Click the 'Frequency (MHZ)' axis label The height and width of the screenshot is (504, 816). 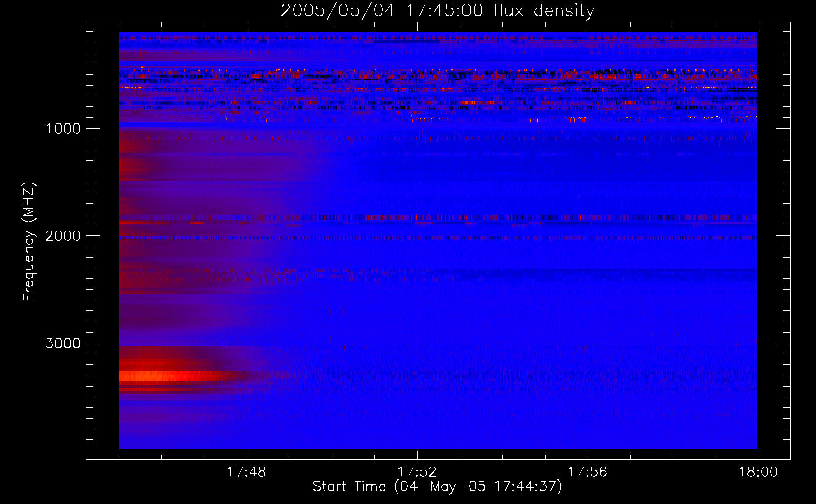29,242
